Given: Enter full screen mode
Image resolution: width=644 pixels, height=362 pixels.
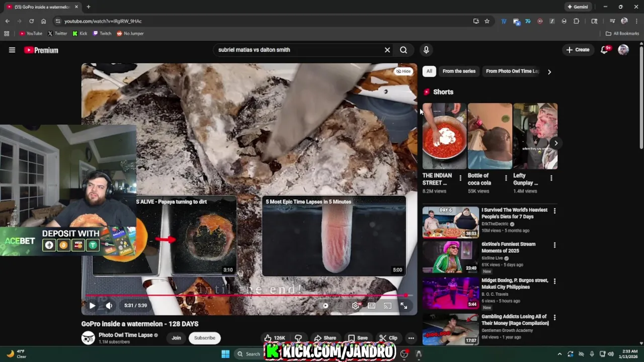Looking at the screenshot, I should [404, 306].
